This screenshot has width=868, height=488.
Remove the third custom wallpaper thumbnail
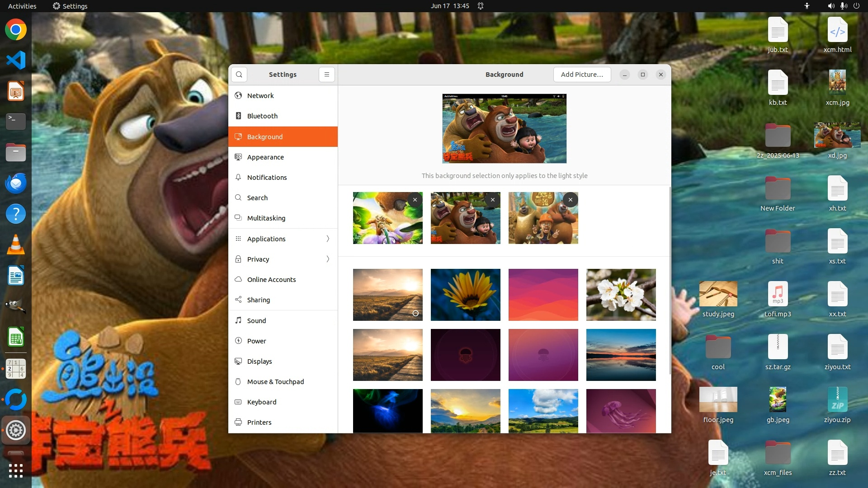(570, 200)
